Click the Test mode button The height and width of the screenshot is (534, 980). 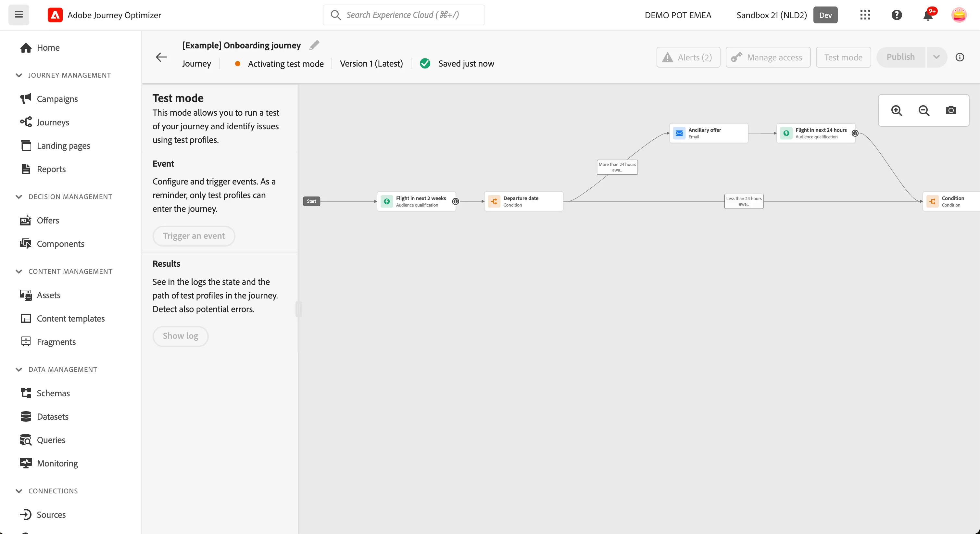click(x=843, y=57)
